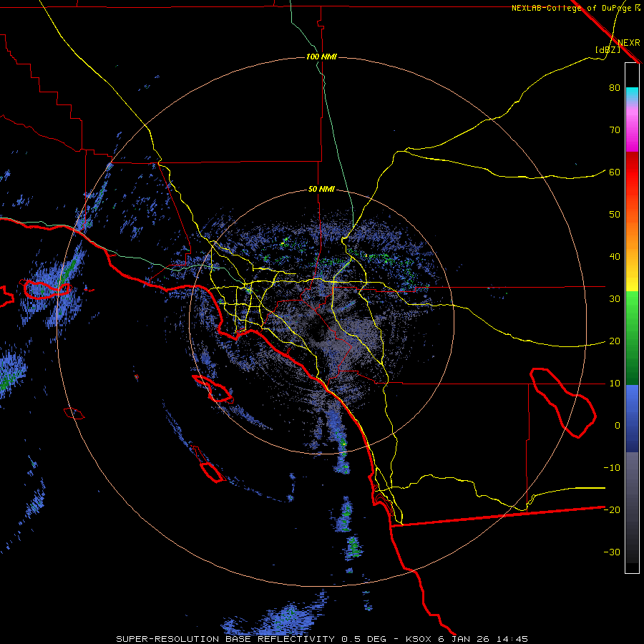Click the positive 10 value on the dBZ scale
644x644 pixels.
(x=615, y=384)
